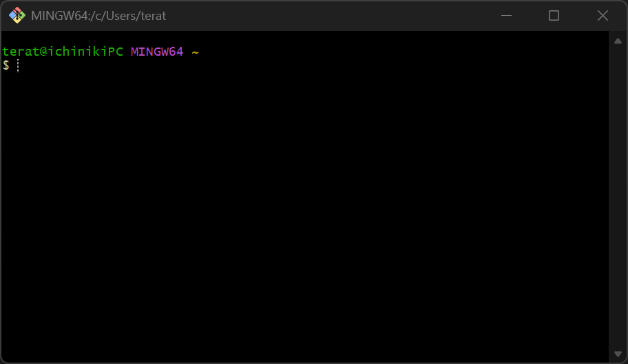This screenshot has height=364, width=628.
Task: Click the dollar sign prompt symbol
Action: [6, 65]
